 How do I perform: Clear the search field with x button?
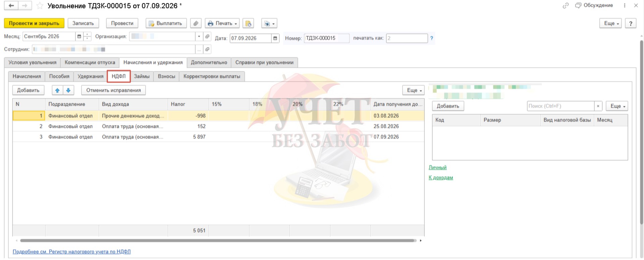(x=598, y=106)
